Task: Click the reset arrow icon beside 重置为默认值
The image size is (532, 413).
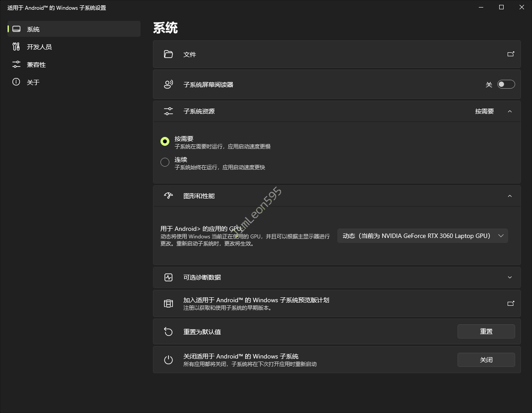Action: click(x=168, y=331)
